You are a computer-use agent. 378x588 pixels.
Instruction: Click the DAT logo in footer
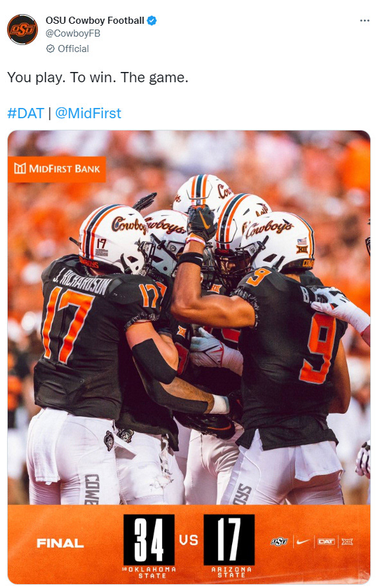326,542
